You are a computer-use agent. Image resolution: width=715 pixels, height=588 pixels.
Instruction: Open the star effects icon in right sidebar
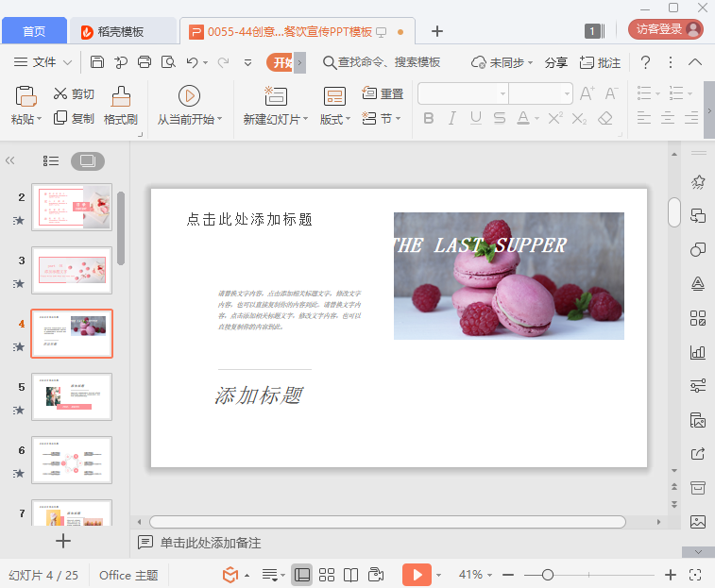(698, 182)
